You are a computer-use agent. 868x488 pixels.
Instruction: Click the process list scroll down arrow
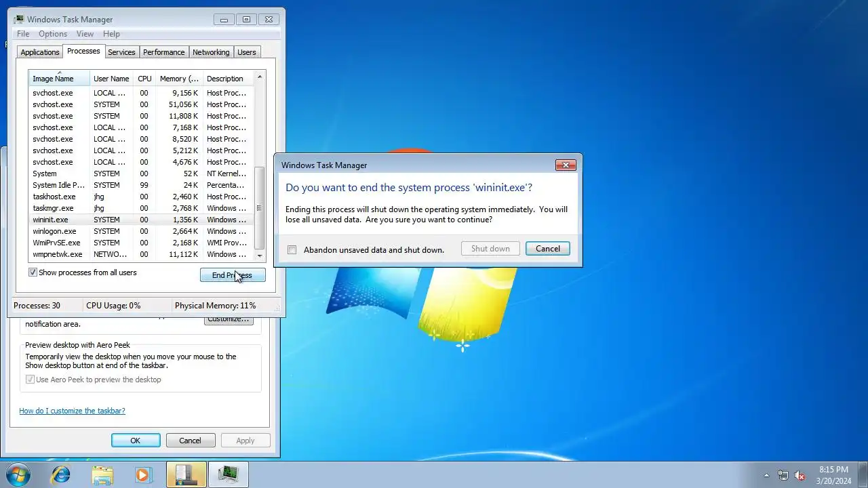click(x=260, y=256)
